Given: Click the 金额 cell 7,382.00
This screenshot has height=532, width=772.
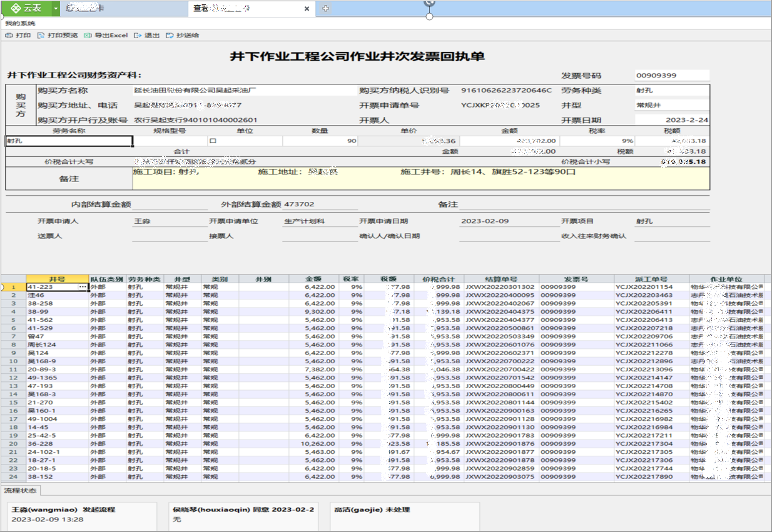Looking at the screenshot, I should (x=313, y=369).
